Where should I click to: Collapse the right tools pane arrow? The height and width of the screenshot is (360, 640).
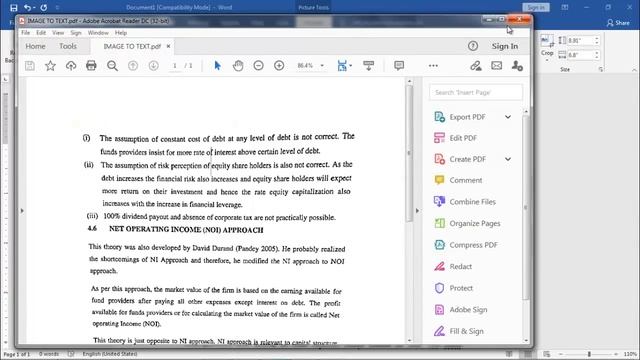coord(417,211)
